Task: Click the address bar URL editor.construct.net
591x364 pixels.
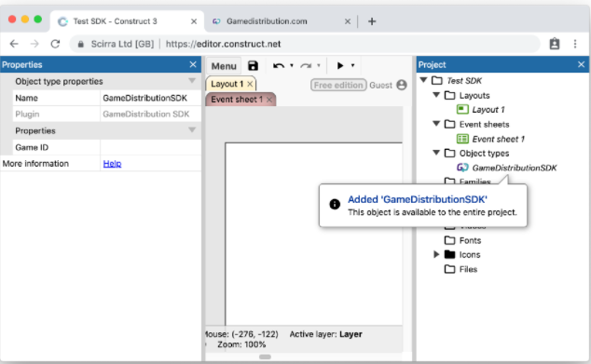Action: click(223, 44)
